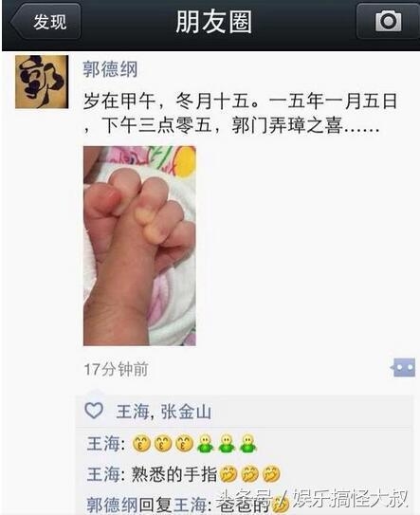Tap the heart icon in likes row
420x515 pixels.
94,411
